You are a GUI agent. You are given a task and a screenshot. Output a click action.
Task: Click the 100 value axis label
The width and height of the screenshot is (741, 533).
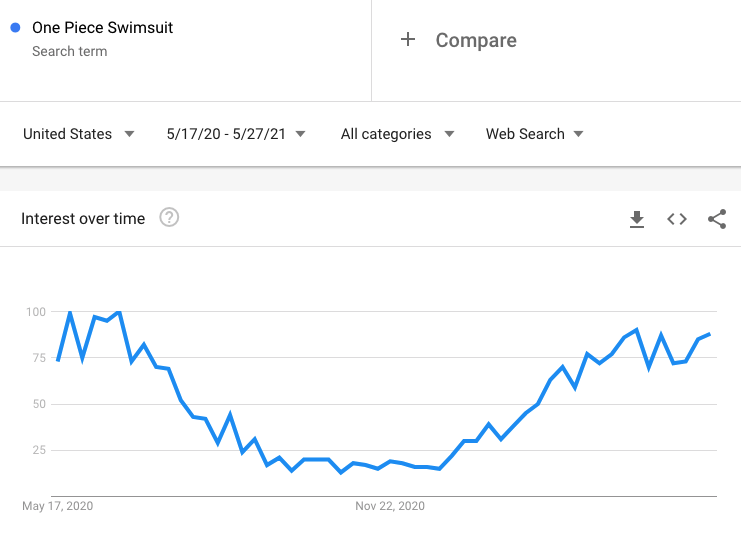(x=36, y=312)
